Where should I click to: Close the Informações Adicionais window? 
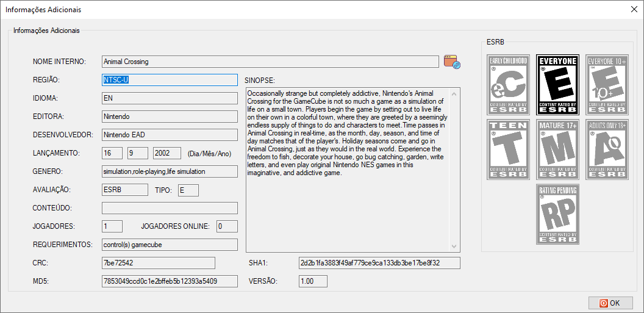pos(634,9)
